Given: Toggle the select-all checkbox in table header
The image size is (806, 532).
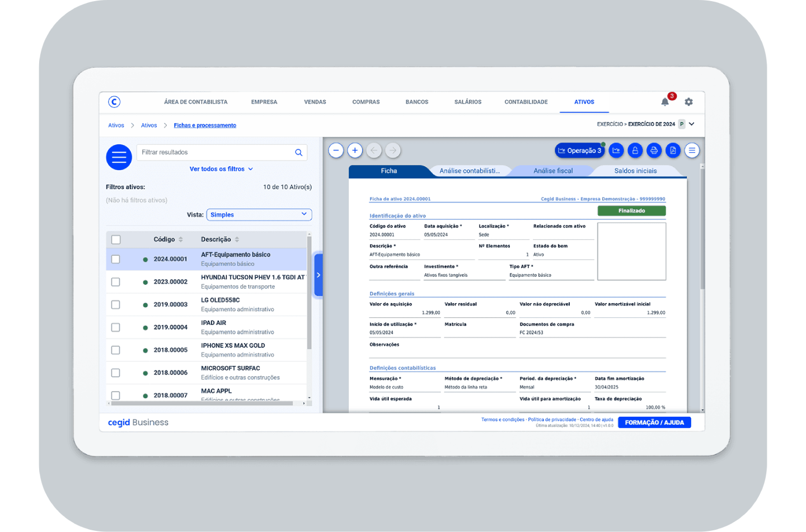Looking at the screenshot, I should pos(116,239).
